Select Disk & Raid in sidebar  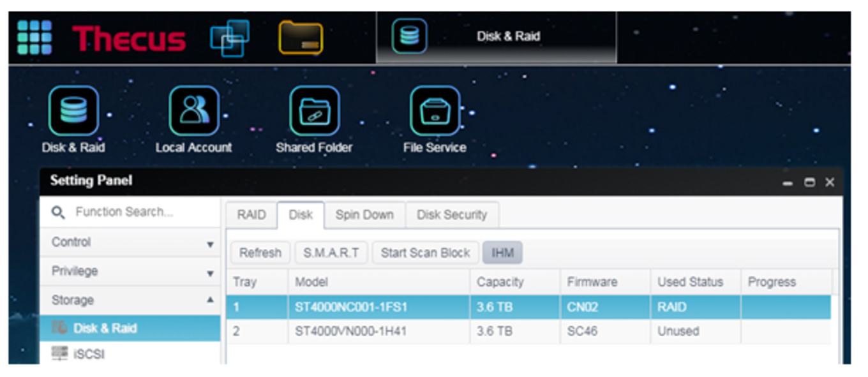[x=130, y=328]
